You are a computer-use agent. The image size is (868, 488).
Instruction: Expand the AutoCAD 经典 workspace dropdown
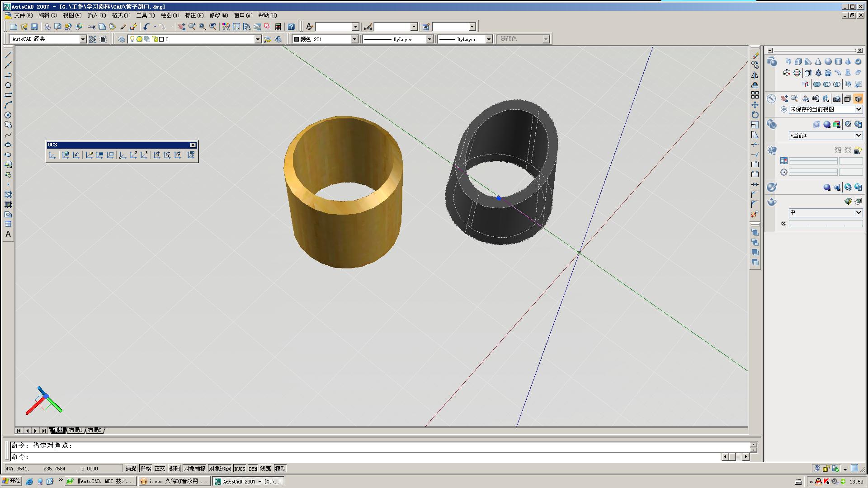coord(83,39)
